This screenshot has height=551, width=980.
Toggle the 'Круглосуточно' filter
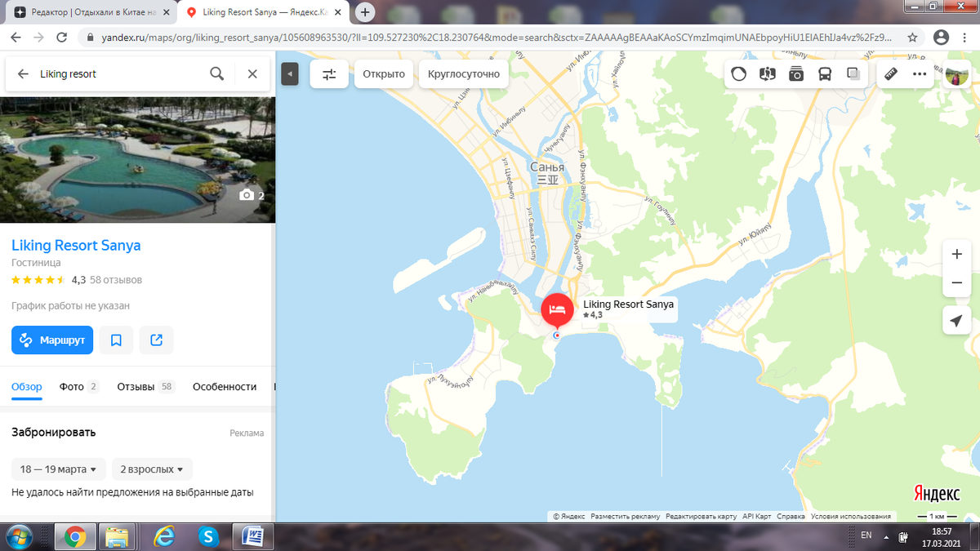coord(464,73)
